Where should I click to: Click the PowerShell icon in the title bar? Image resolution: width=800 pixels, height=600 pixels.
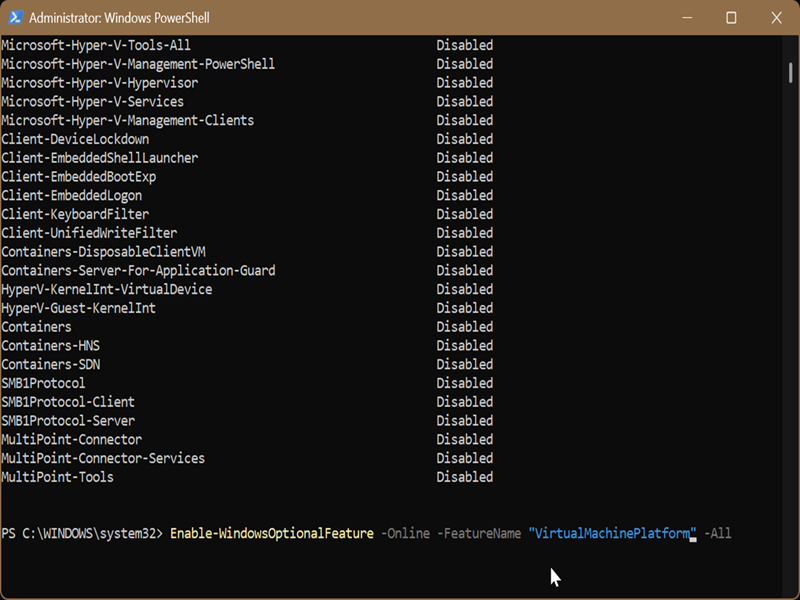coord(15,17)
